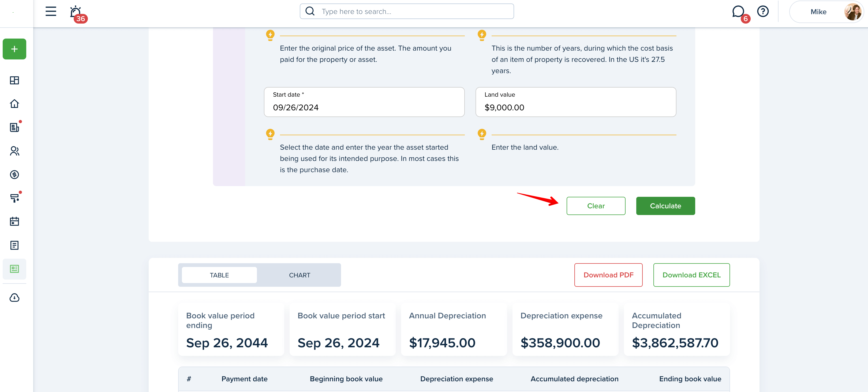Click the green plus create button
This screenshot has height=392, width=868.
pos(14,49)
